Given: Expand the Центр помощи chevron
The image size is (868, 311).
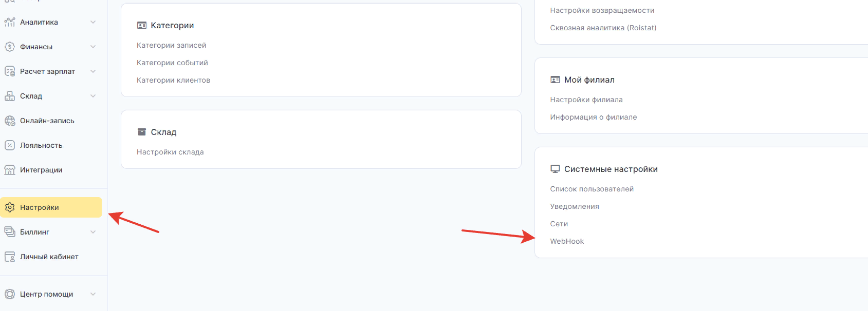Looking at the screenshot, I should [x=93, y=294].
